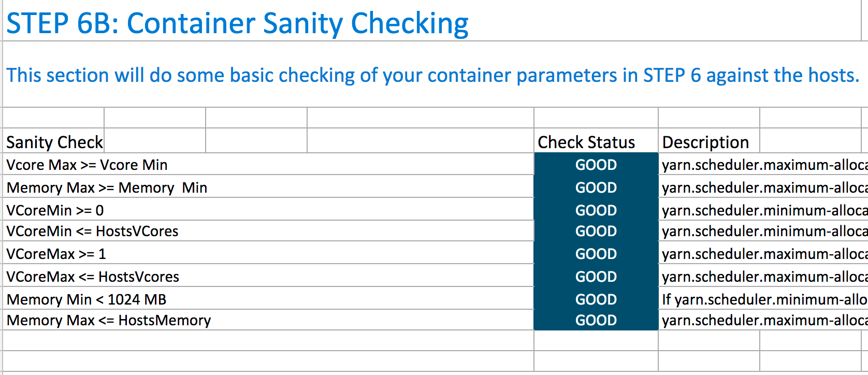Image resolution: width=868 pixels, height=375 pixels.
Task: Select the STEP 6B Container Sanity Checking title
Action: click(x=237, y=23)
